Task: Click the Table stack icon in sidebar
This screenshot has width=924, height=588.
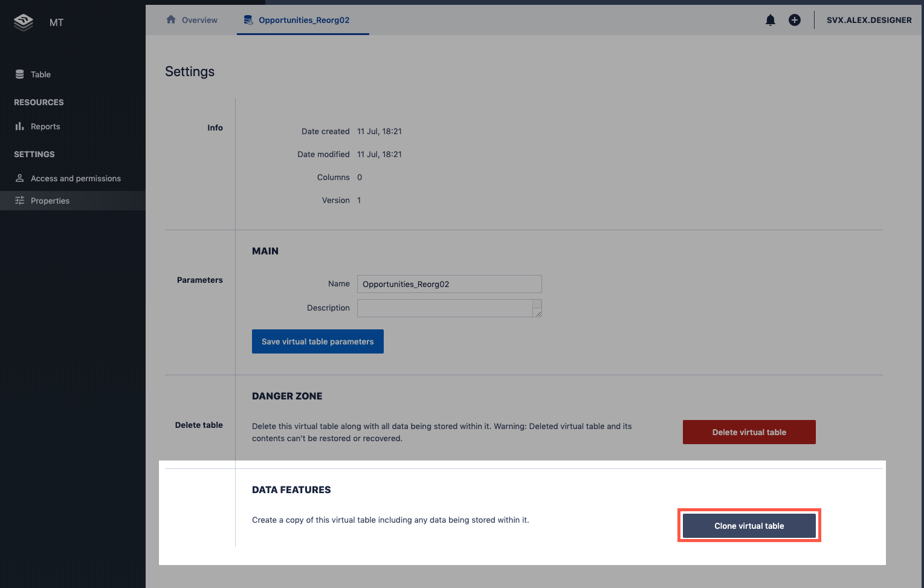Action: (x=20, y=74)
